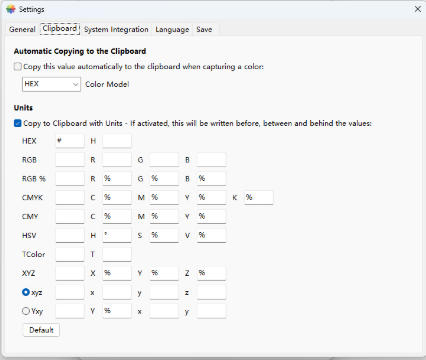Open the Language tab
This screenshot has width=426, height=360.
[x=172, y=29]
